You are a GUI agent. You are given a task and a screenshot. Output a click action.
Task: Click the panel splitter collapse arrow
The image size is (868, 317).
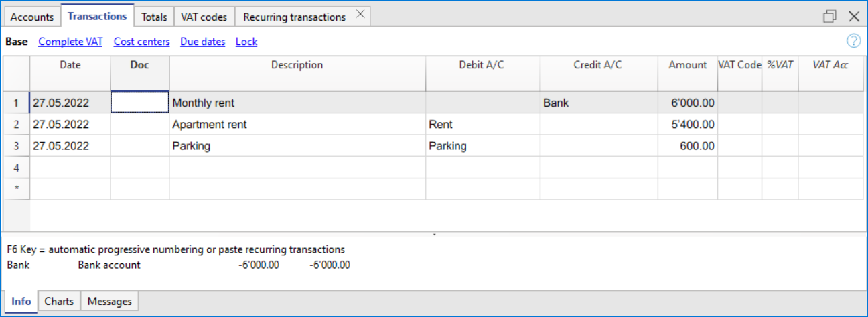[x=434, y=235]
